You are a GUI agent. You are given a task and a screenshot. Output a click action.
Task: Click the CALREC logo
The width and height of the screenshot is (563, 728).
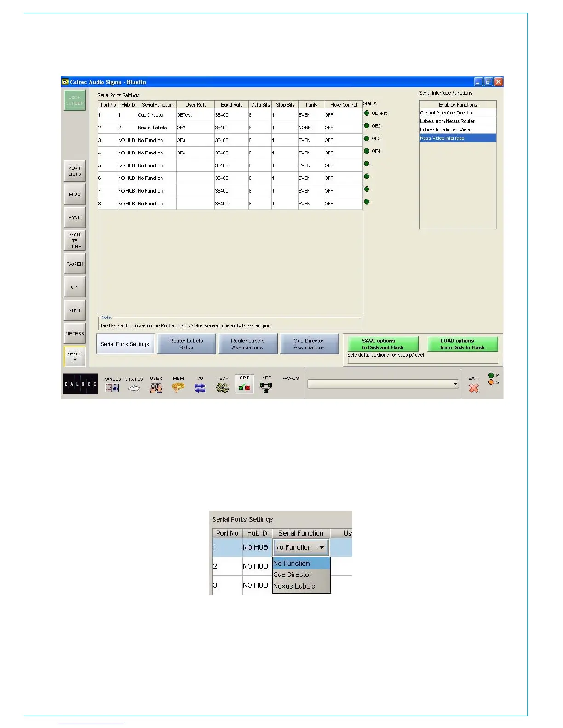[x=80, y=384]
